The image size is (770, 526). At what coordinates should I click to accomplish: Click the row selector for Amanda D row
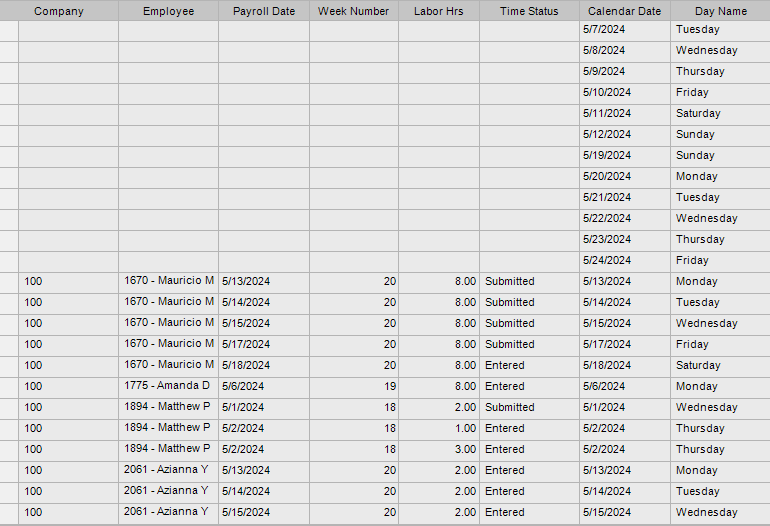pyautogui.click(x=9, y=387)
